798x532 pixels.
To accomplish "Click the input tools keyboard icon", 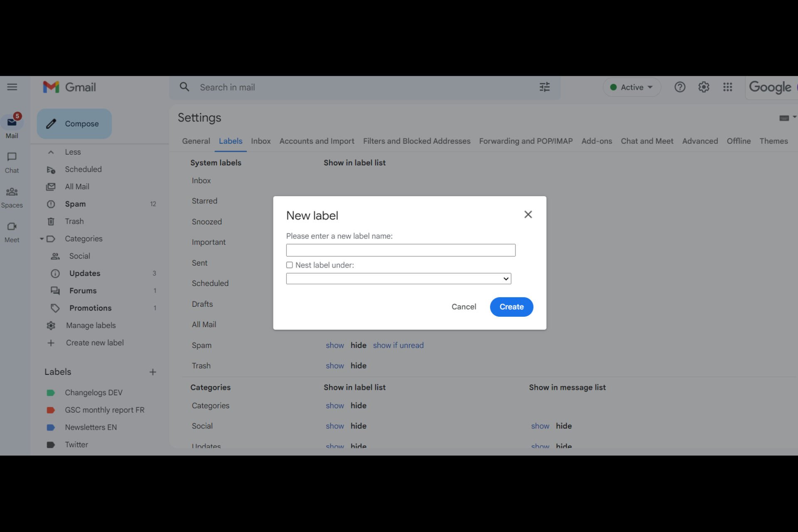I will pyautogui.click(x=784, y=118).
